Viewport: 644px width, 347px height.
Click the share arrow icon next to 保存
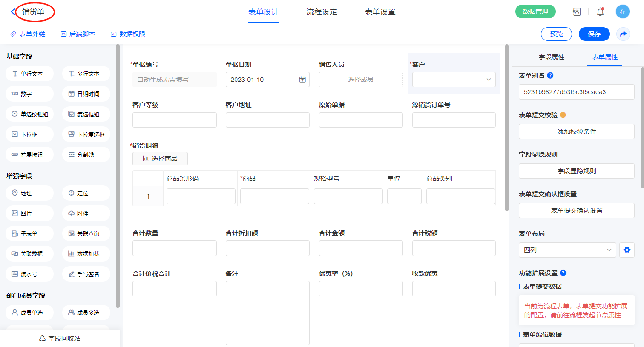623,34
